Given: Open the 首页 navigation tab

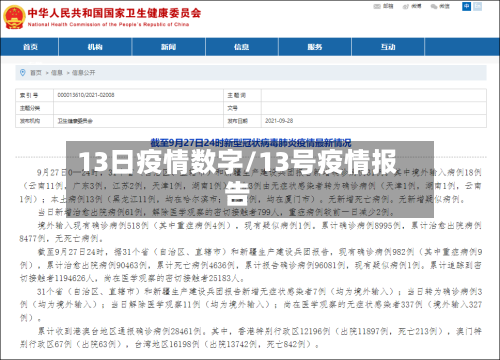Looking at the screenshot, I should pyautogui.click(x=30, y=47).
